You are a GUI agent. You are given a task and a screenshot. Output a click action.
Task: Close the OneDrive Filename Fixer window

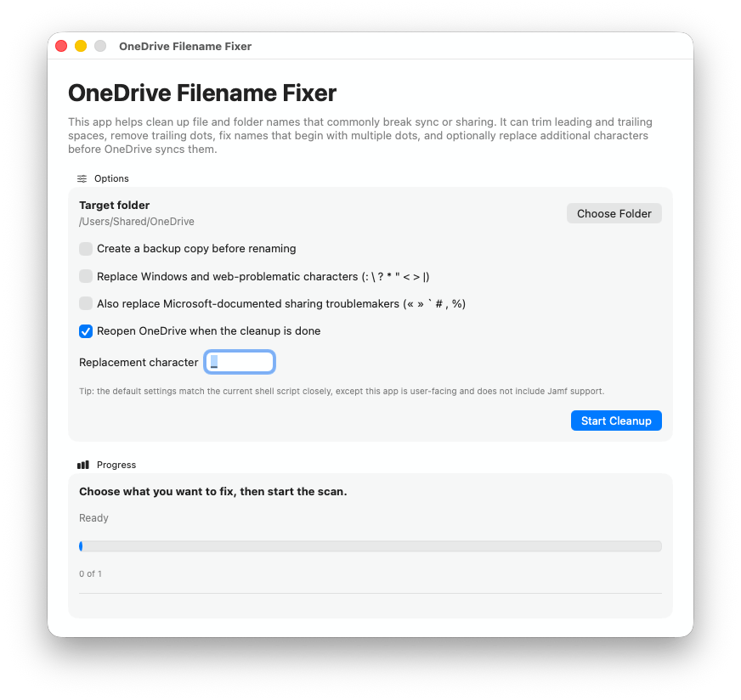tap(61, 46)
